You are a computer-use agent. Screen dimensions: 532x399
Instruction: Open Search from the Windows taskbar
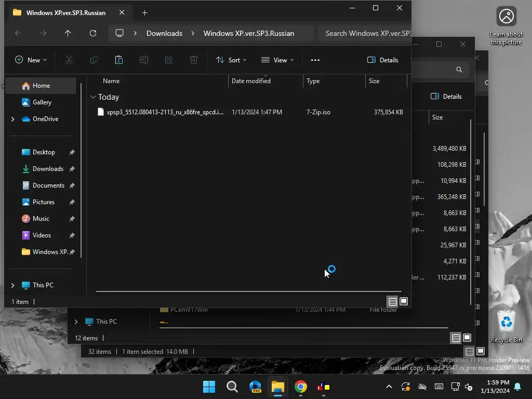tap(232, 387)
